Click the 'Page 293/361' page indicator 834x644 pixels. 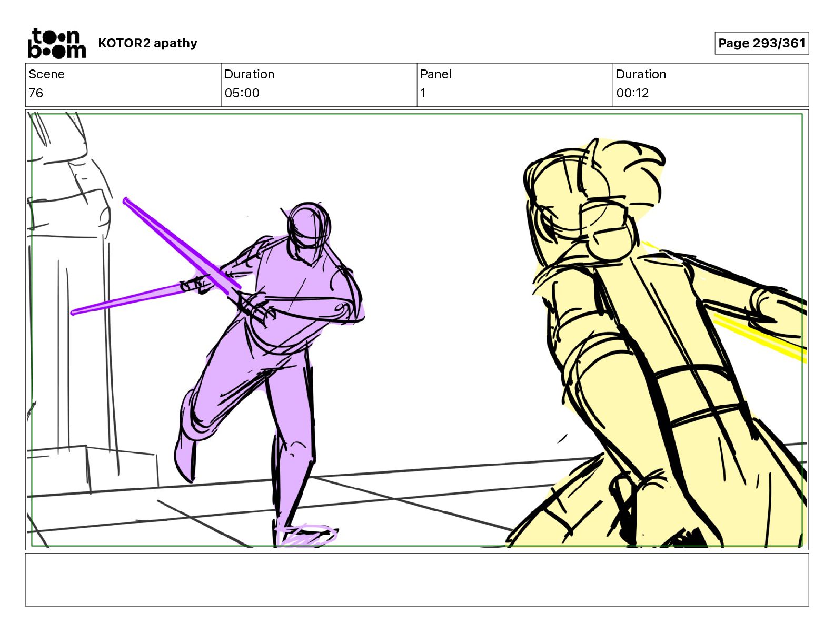pos(761,43)
